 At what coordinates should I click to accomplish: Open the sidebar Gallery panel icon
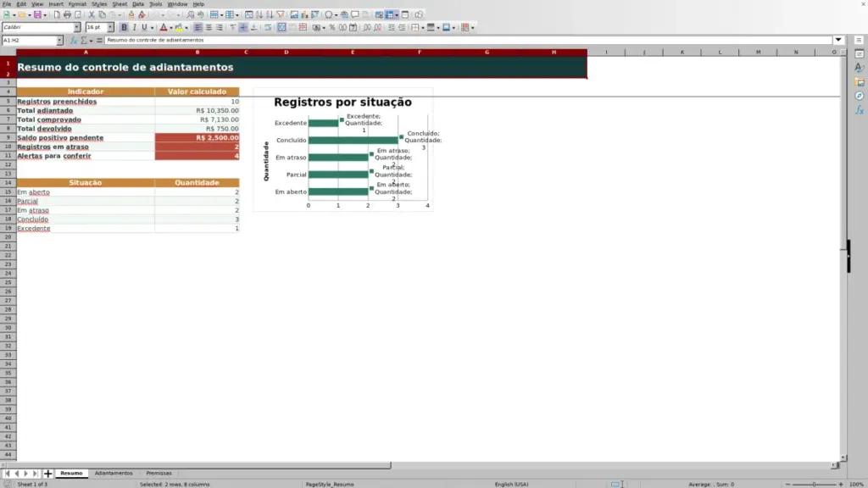point(860,82)
